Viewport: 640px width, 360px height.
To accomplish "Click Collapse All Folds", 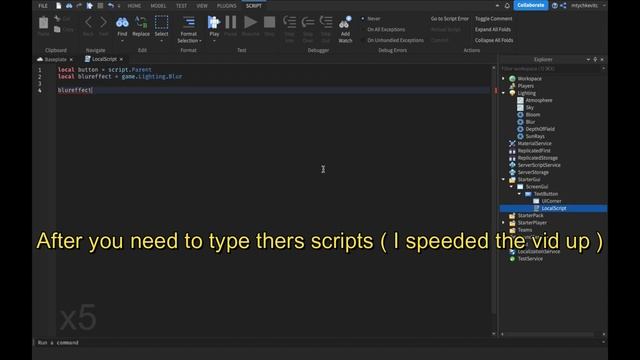I will click(x=494, y=40).
